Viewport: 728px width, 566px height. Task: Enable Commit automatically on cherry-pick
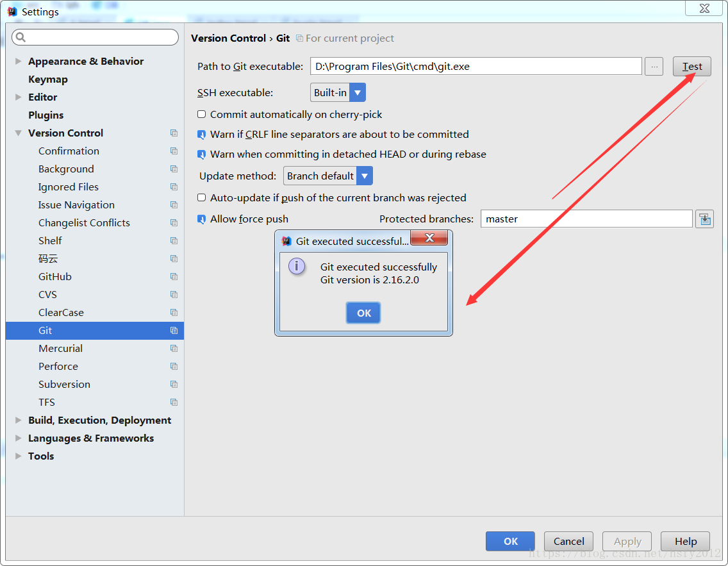click(201, 114)
